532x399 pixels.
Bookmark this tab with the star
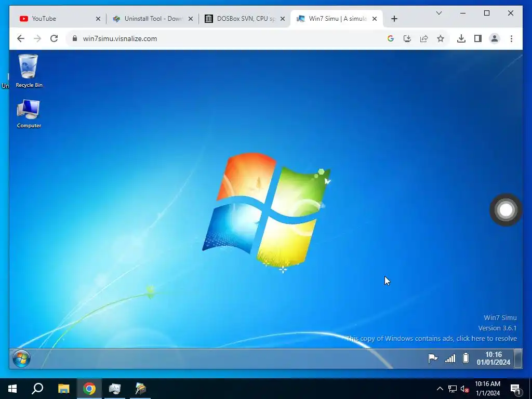pyautogui.click(x=441, y=38)
